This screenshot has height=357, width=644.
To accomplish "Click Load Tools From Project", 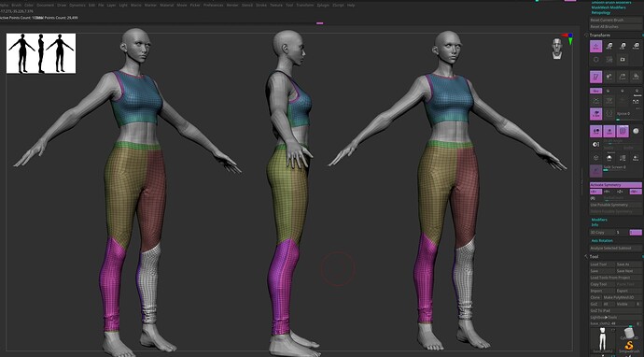I will point(615,278).
